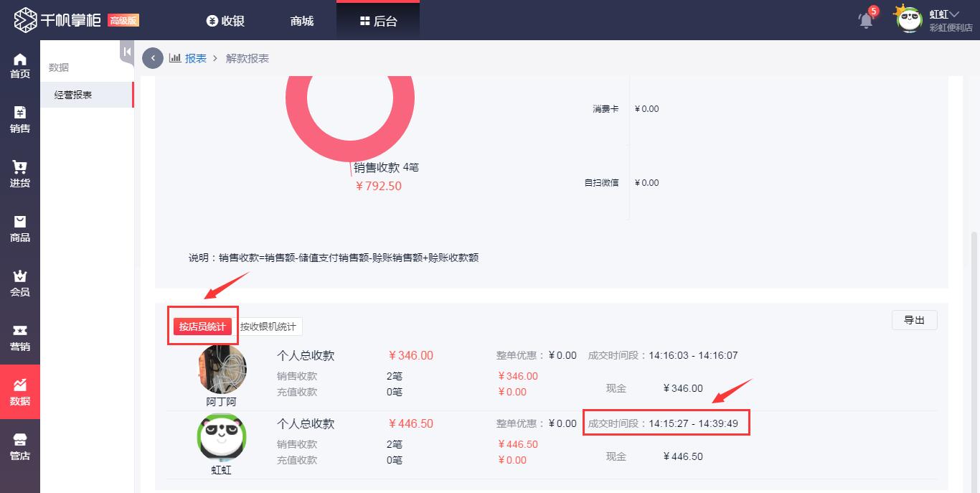Click the back arrow beside breadcrumb
This screenshot has height=493, width=980.
[152, 57]
